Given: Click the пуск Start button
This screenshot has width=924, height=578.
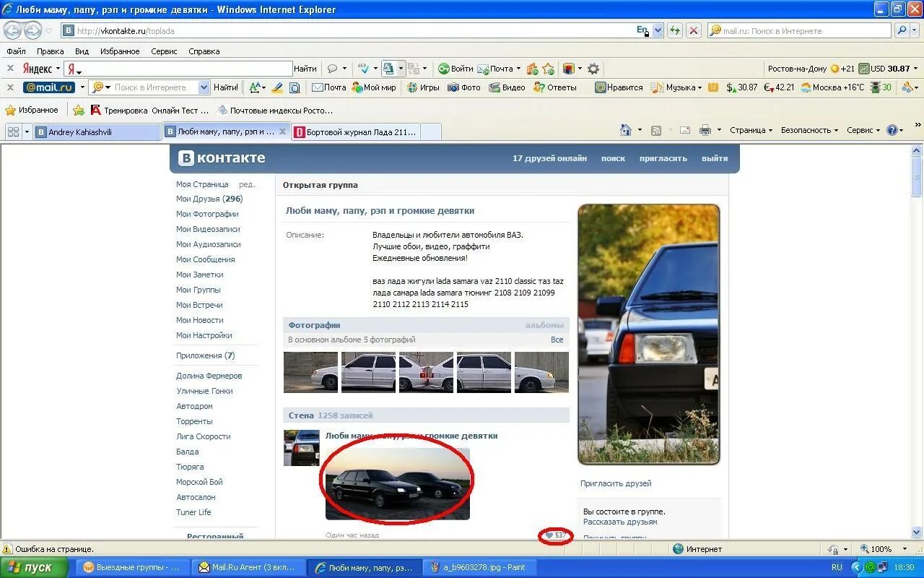Looking at the screenshot, I should click(35, 567).
